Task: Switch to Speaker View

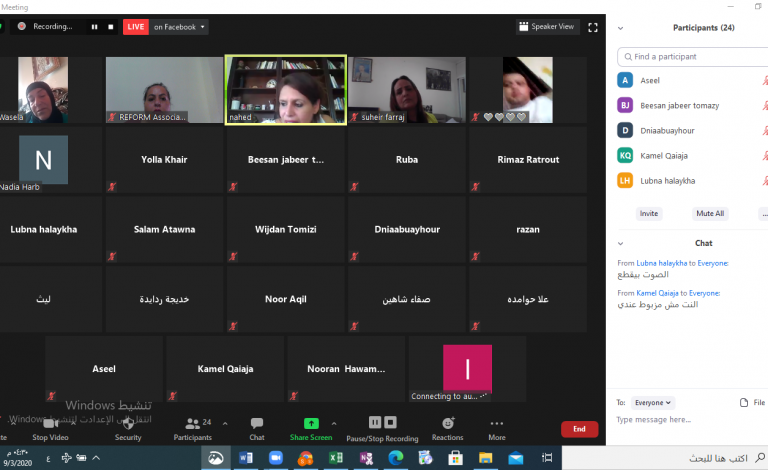Action: [547, 26]
